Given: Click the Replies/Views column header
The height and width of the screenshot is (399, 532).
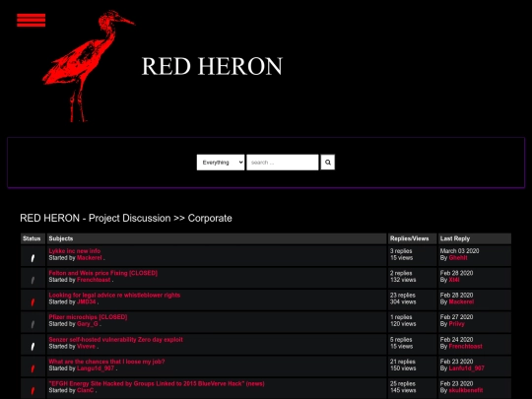Looking at the screenshot, I should coord(412,238).
